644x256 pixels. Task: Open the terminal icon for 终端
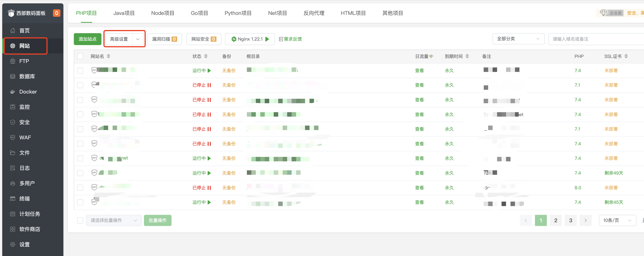tap(12, 199)
